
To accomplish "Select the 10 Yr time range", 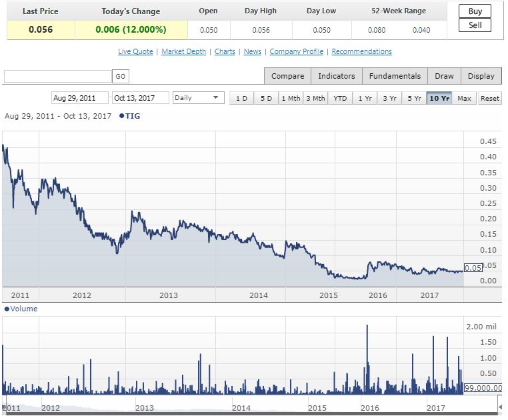I will coord(439,98).
